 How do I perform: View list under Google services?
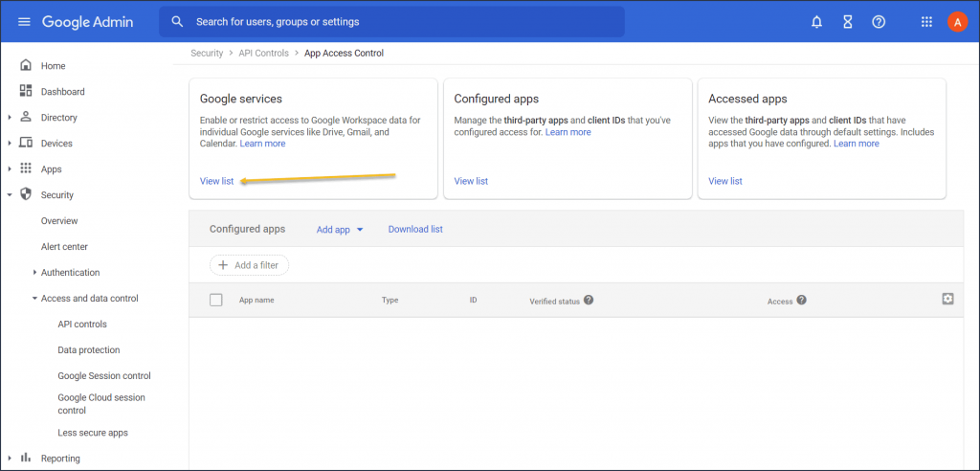(217, 181)
